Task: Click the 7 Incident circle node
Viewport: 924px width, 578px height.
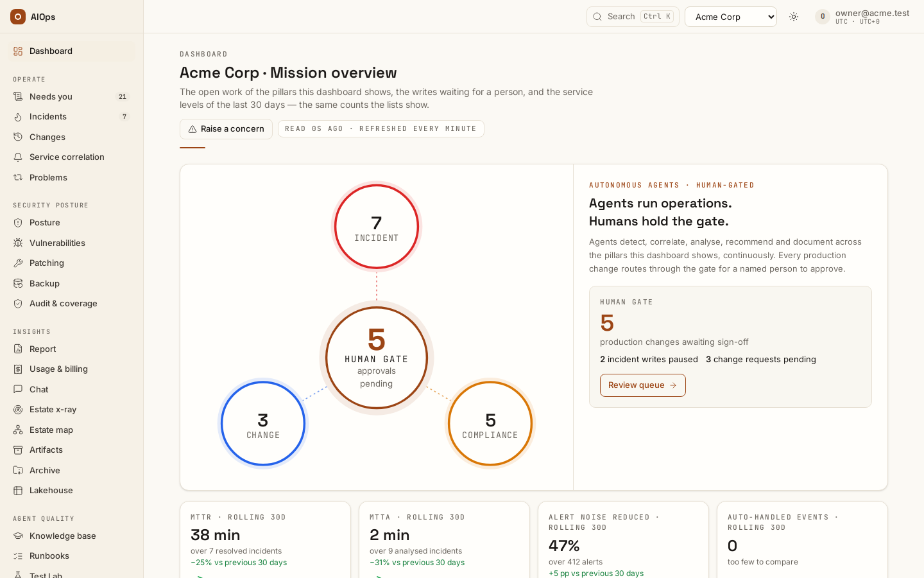Action: (377, 227)
